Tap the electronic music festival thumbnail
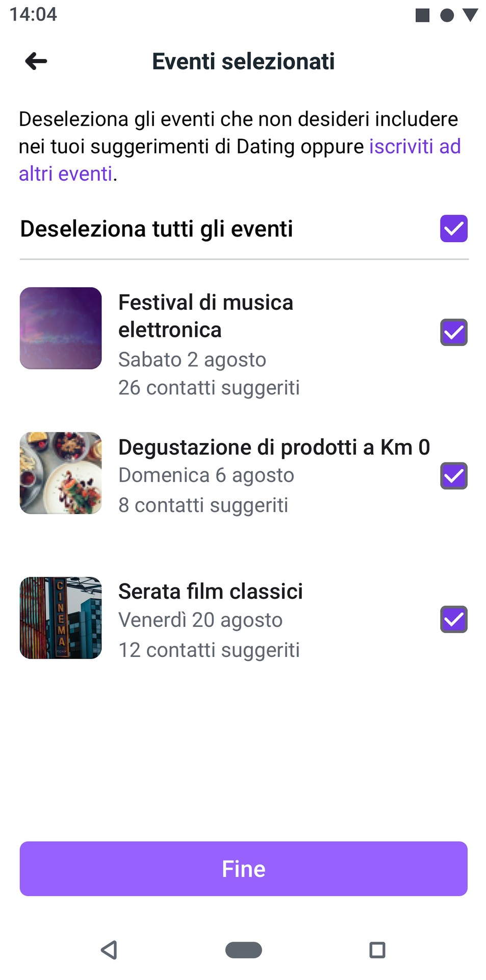Viewport: 486px width, 980px height. pos(61,328)
